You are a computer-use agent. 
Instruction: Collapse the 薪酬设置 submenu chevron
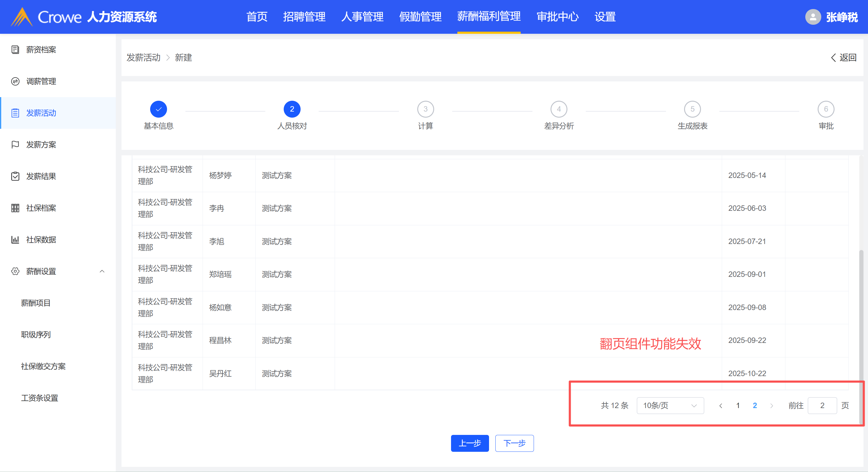[102, 271]
